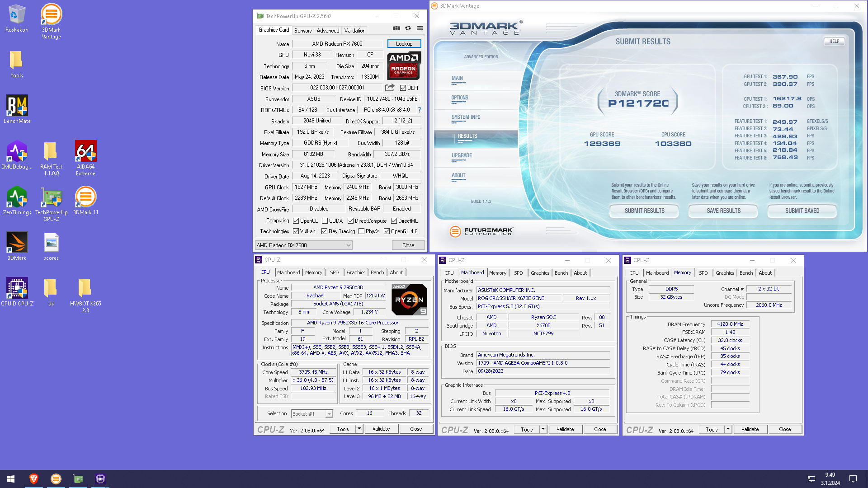Click the GPU-Z Close button
The width and height of the screenshot is (868, 488).
click(x=408, y=245)
